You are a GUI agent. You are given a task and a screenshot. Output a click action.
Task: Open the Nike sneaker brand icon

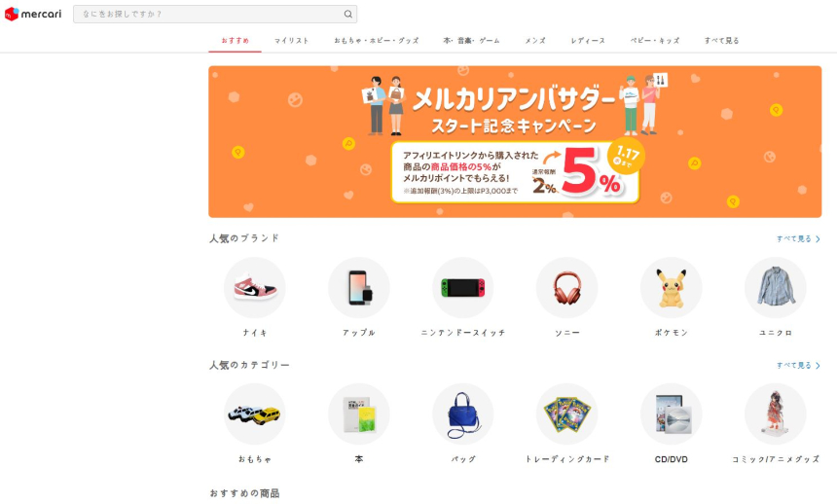tap(255, 288)
